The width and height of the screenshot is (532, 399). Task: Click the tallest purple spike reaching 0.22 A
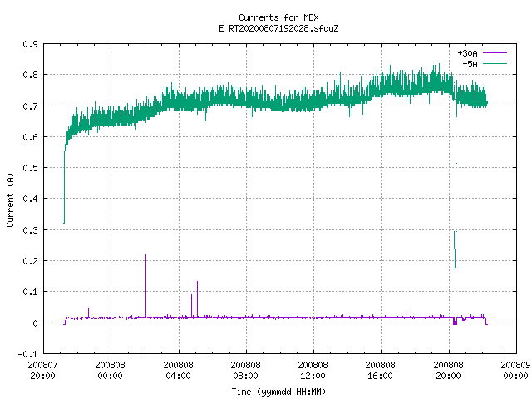(x=146, y=286)
